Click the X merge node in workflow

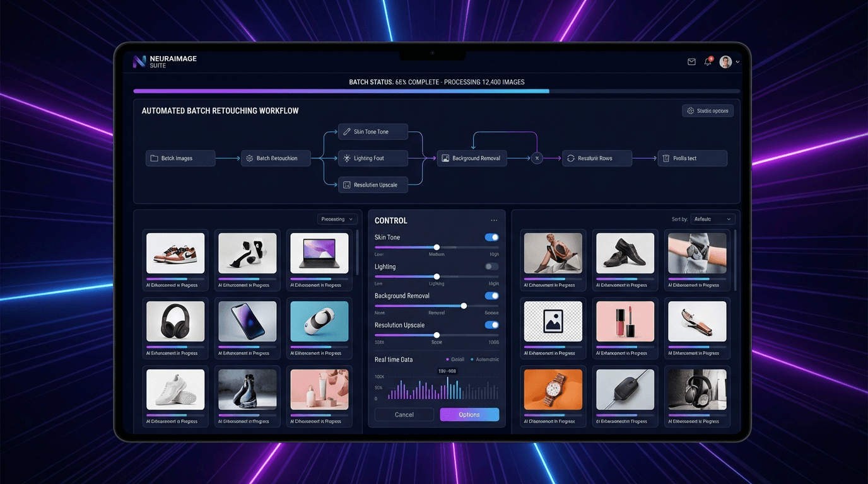(537, 158)
